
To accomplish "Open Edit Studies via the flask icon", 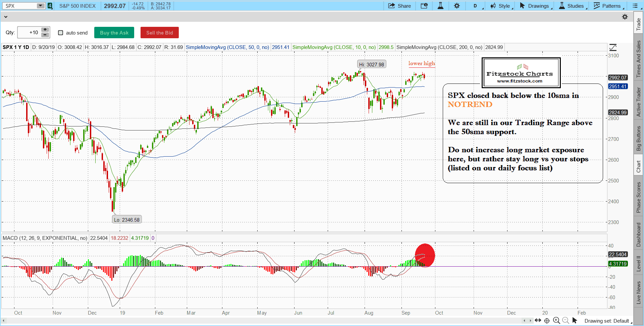I will pyautogui.click(x=440, y=6).
